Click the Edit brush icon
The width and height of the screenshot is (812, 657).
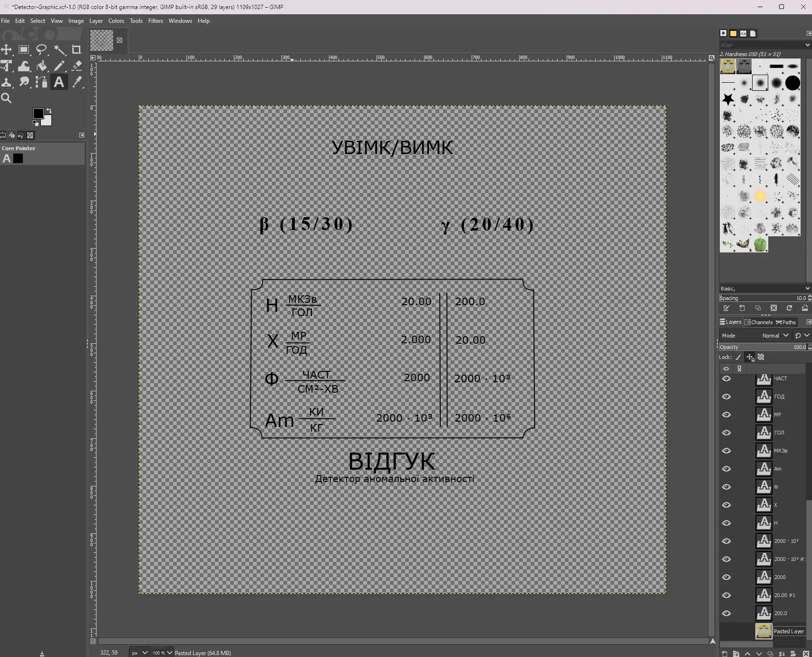tap(726, 308)
